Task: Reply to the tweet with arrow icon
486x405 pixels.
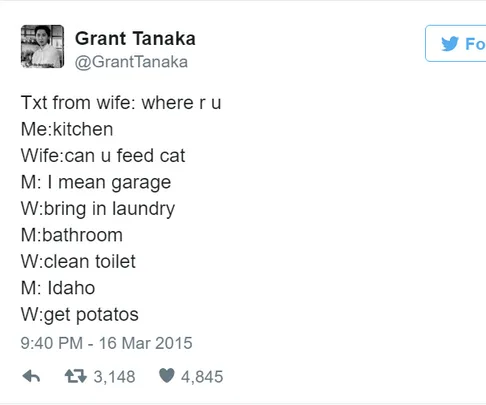Action: point(31,377)
